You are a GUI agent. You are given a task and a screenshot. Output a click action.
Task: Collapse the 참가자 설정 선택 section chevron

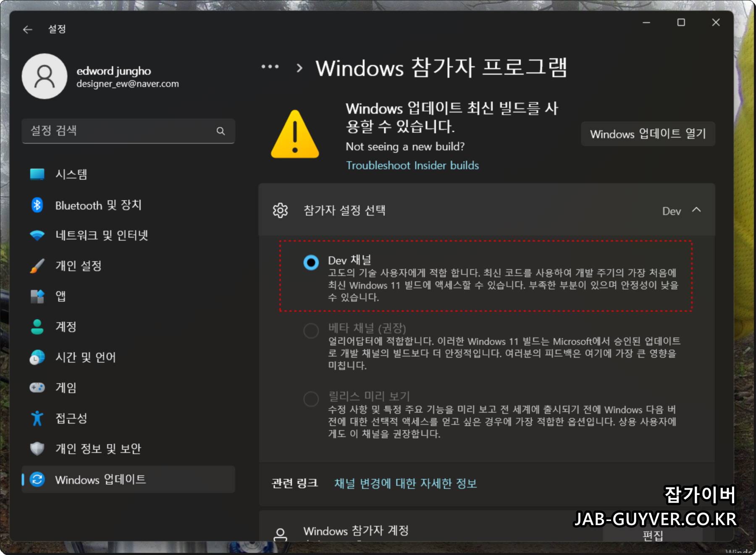(696, 210)
